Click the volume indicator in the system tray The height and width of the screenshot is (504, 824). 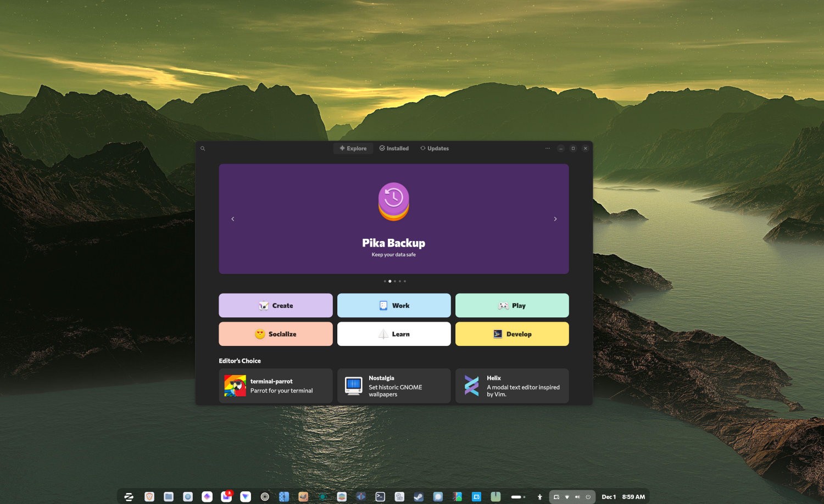coord(577,497)
